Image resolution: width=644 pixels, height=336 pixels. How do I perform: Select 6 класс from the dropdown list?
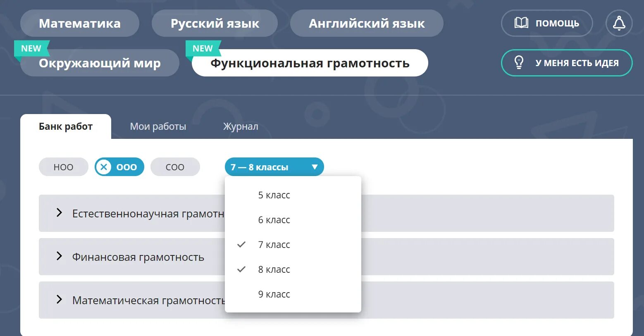(x=274, y=219)
